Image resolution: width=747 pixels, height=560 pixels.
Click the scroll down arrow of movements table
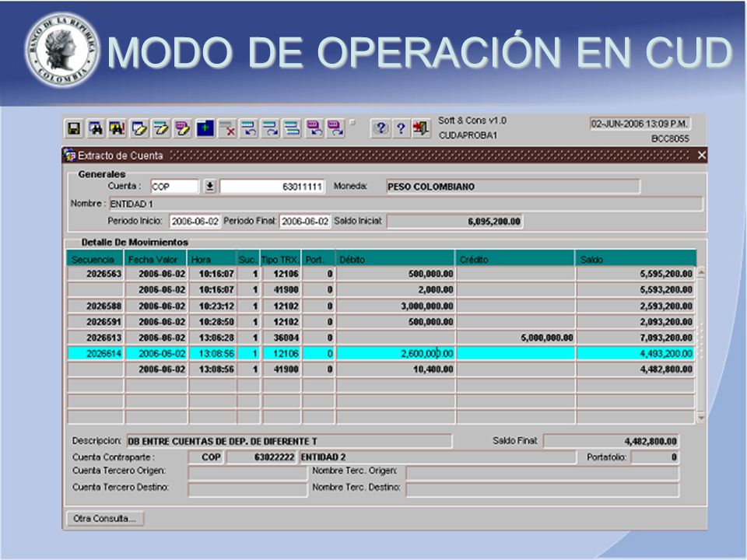(x=701, y=418)
